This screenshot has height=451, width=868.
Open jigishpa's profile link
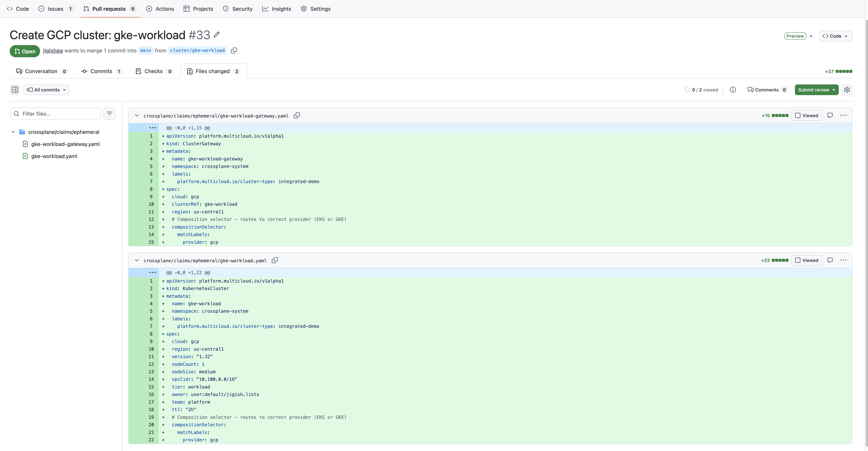53,51
